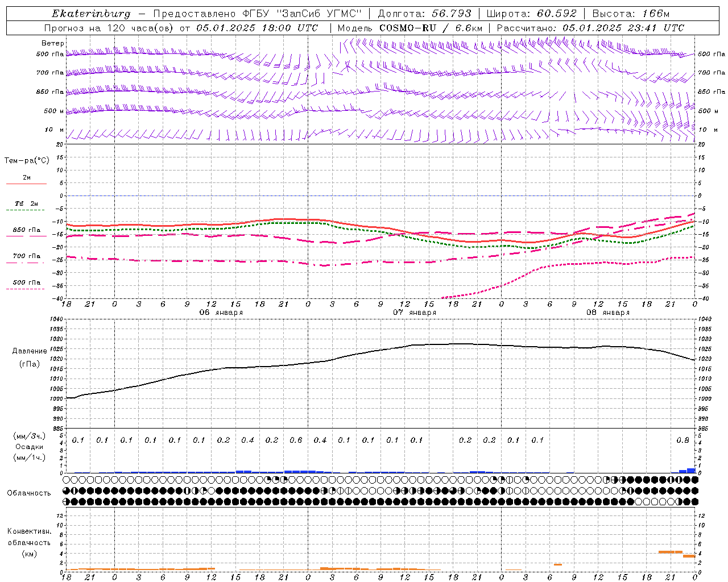The height and width of the screenshot is (582, 728).
Task: Click the (гПа) pressure unit label
Action: [30, 364]
